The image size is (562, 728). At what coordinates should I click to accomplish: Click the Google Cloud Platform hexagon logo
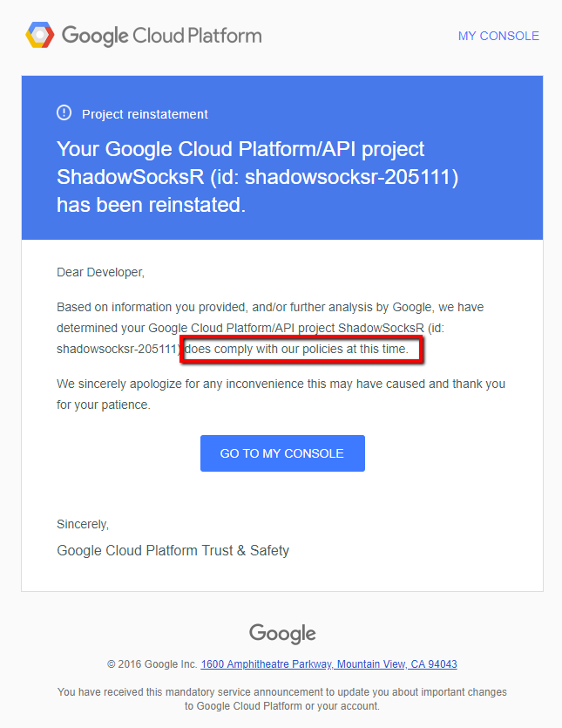(40, 35)
